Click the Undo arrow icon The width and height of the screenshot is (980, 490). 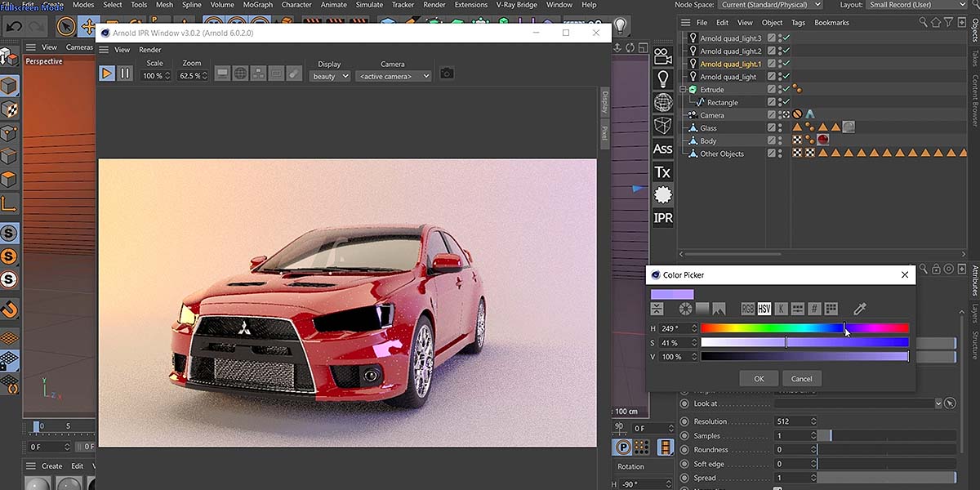[x=14, y=26]
